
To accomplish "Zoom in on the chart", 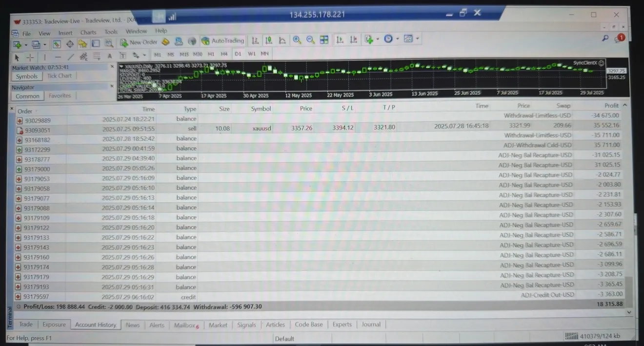I will tap(297, 40).
